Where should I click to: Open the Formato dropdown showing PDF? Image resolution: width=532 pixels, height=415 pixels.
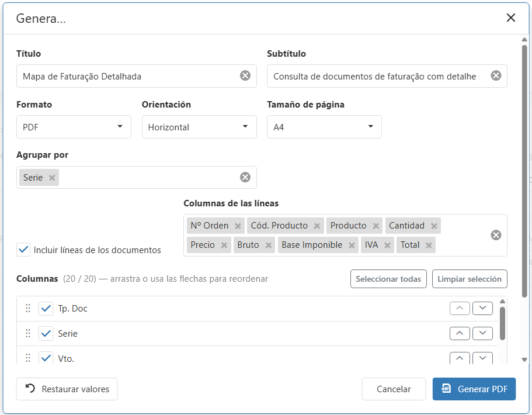click(x=74, y=127)
